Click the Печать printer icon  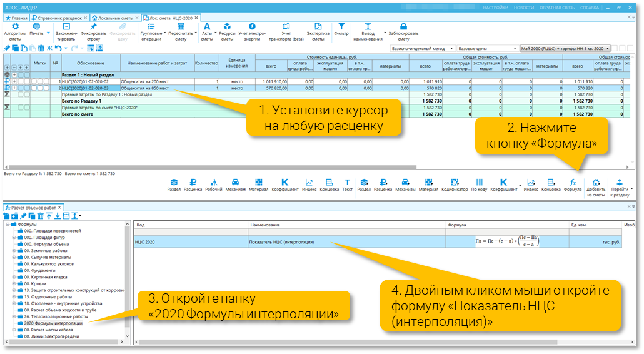36,27
